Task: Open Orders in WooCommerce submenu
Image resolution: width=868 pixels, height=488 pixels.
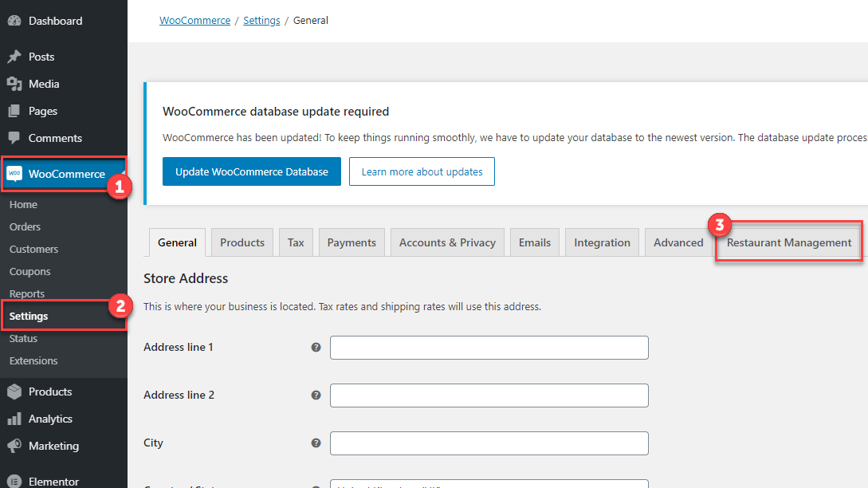Action: pyautogui.click(x=25, y=226)
